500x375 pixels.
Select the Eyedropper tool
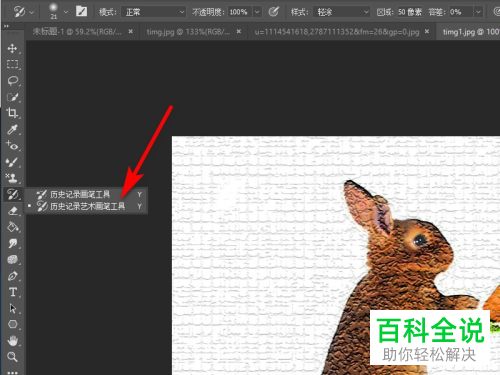tap(12, 129)
